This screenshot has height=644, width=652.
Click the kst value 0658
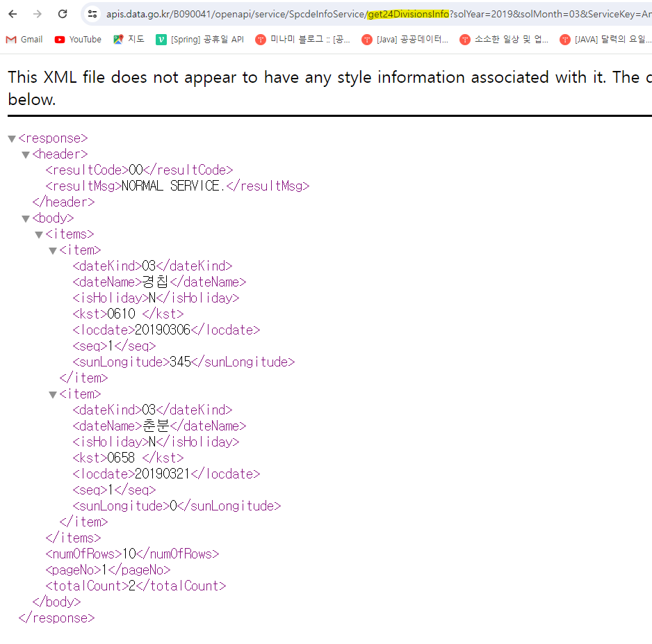click(x=121, y=458)
